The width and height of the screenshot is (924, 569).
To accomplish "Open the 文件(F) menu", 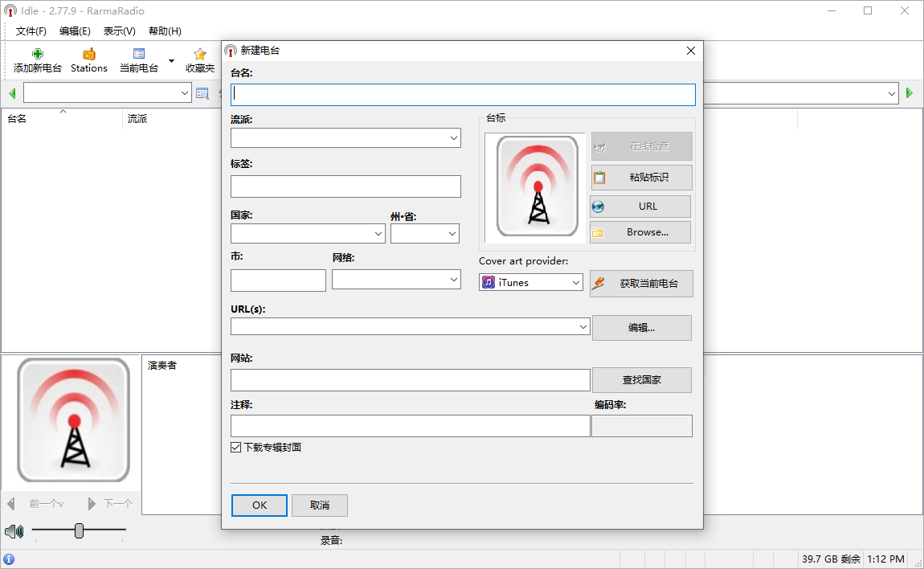I will [31, 31].
